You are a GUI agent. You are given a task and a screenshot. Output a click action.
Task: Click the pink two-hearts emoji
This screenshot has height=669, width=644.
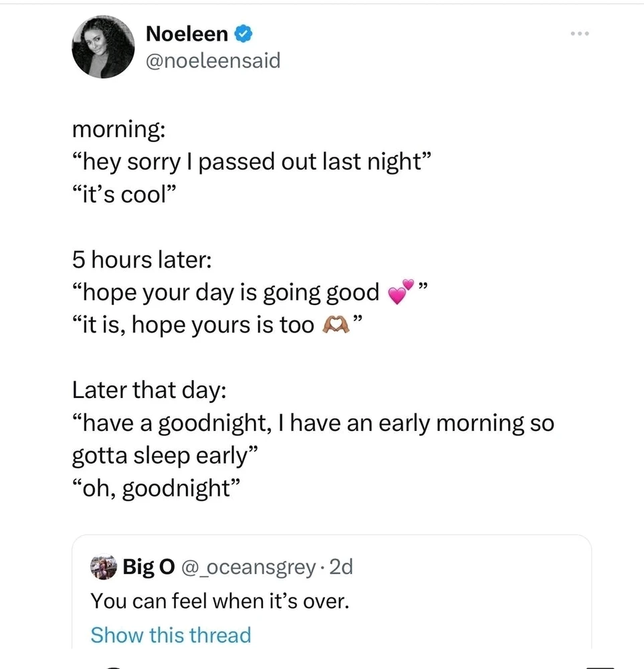click(x=401, y=292)
